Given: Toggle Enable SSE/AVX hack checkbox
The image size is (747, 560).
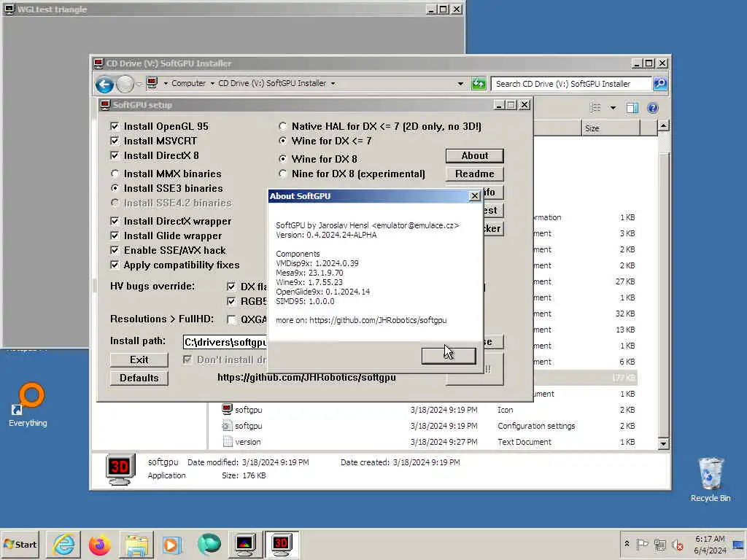Looking at the screenshot, I should pyautogui.click(x=115, y=250).
